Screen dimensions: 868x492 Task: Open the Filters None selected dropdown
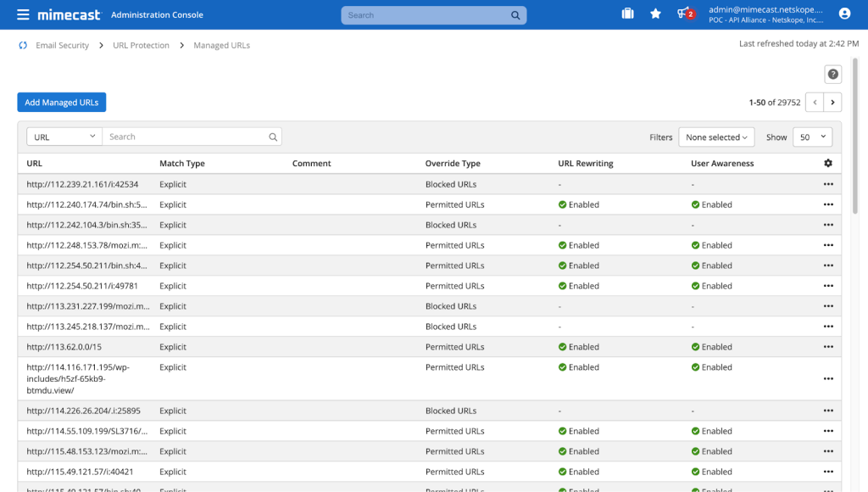(x=716, y=137)
